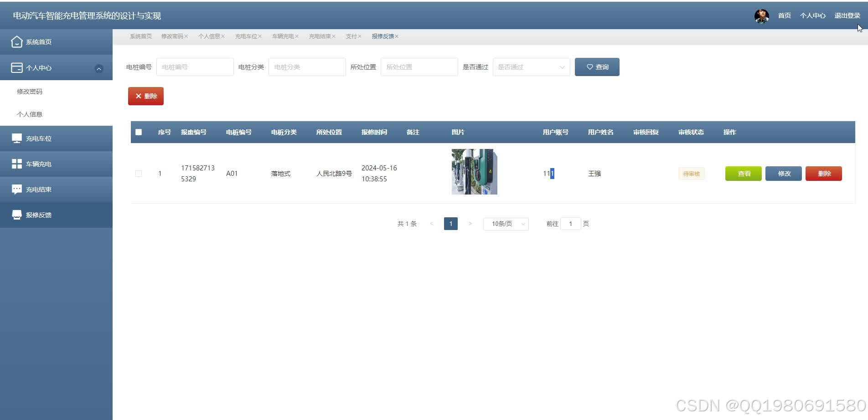
Task: Click user name 王强 in row 1
Action: [x=594, y=174]
